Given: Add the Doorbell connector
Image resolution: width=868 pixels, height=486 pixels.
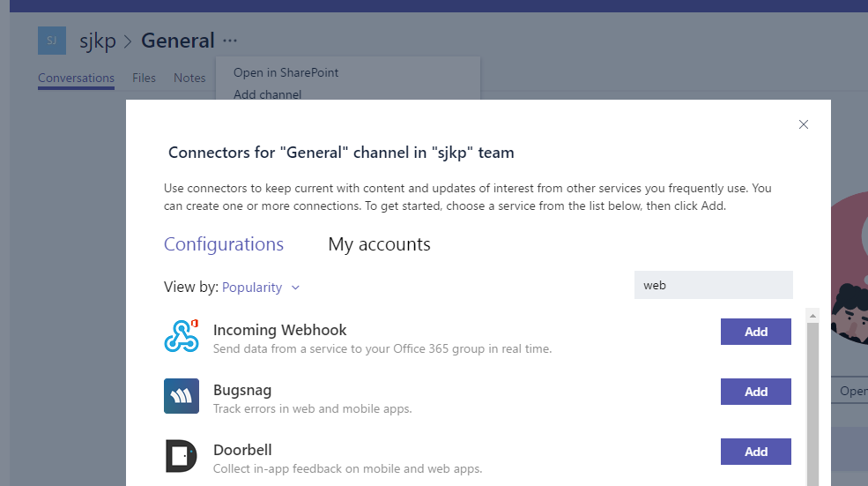Looking at the screenshot, I should [755, 452].
